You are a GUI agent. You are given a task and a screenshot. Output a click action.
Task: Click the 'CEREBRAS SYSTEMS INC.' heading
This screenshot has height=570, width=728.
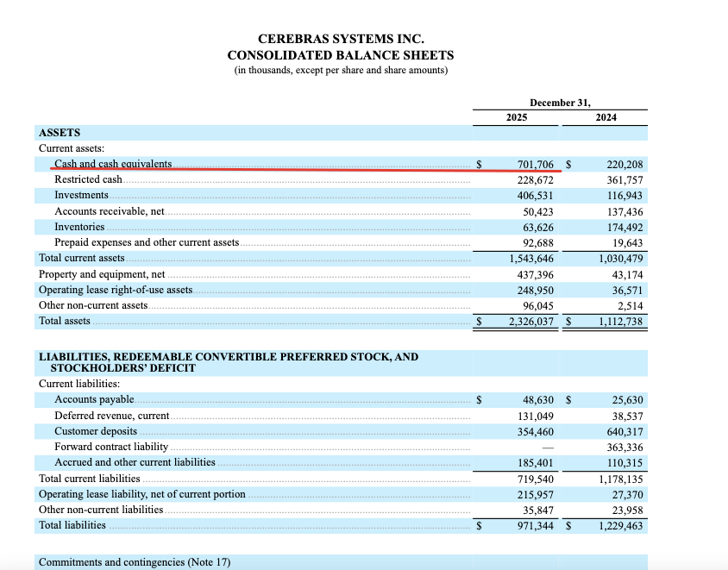click(341, 39)
